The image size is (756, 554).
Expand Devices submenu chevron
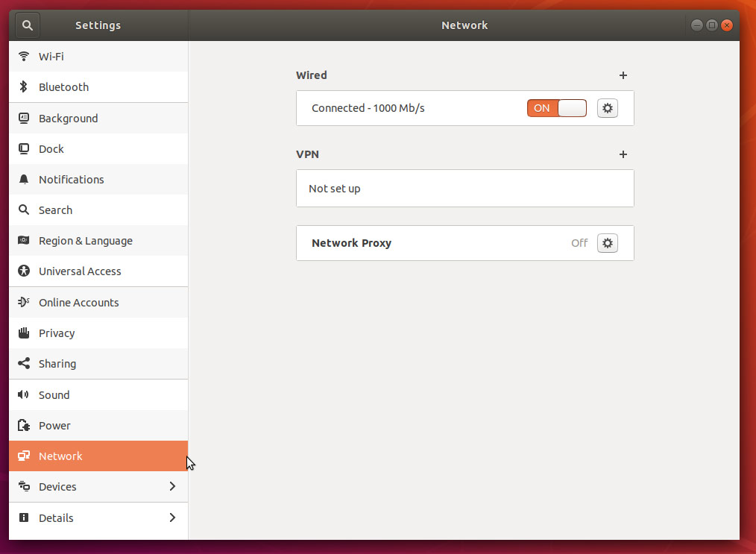click(172, 486)
